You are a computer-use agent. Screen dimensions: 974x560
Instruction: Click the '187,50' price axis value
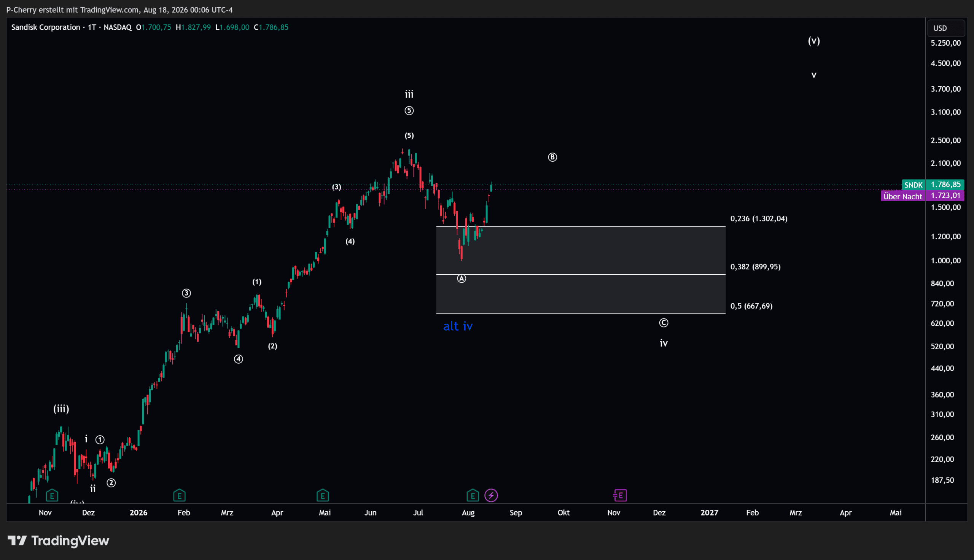(x=942, y=480)
